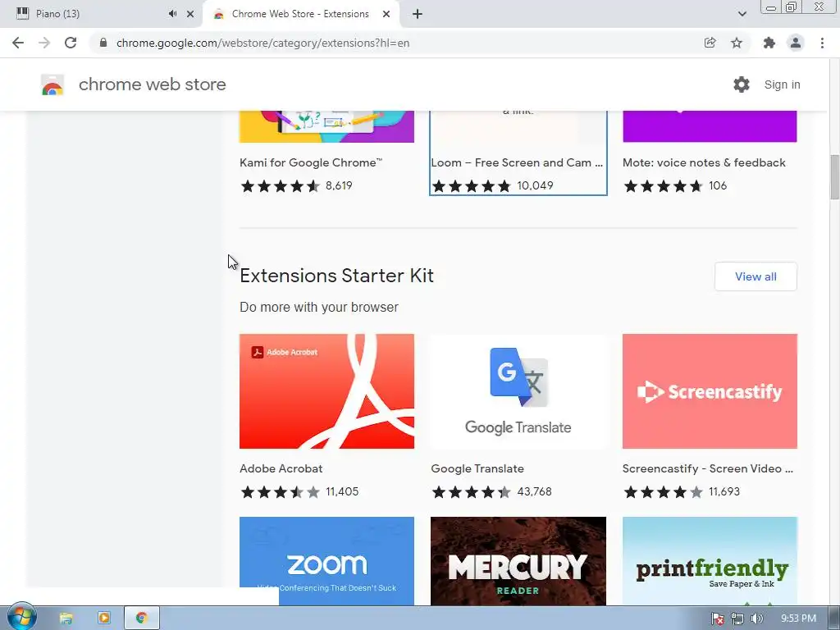The height and width of the screenshot is (630, 840).
Task: Open the Windows Start menu orb
Action: tap(21, 618)
